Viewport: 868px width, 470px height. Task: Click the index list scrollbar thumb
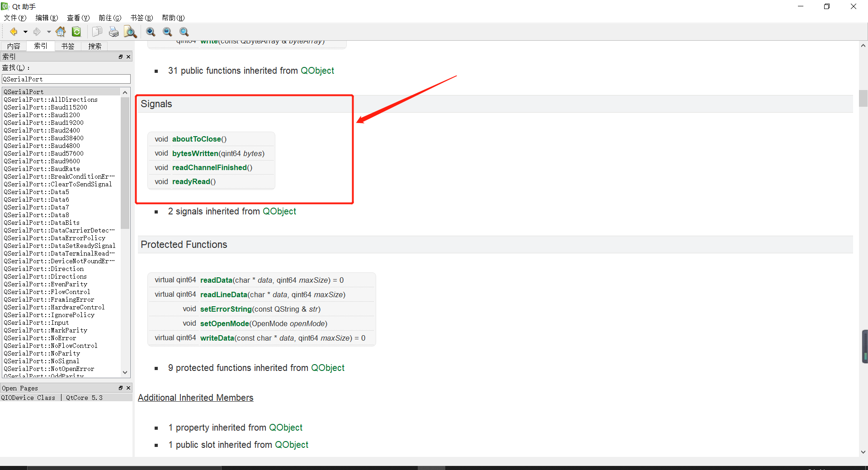(x=125, y=163)
